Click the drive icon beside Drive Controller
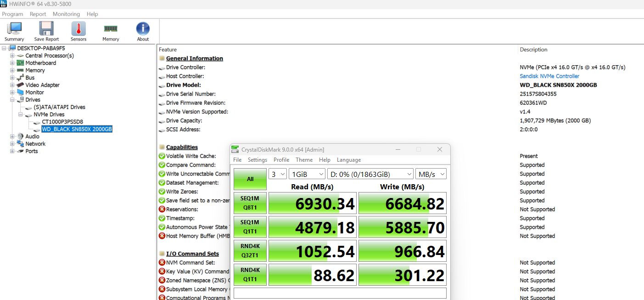This screenshot has width=644, height=300. coord(162,68)
